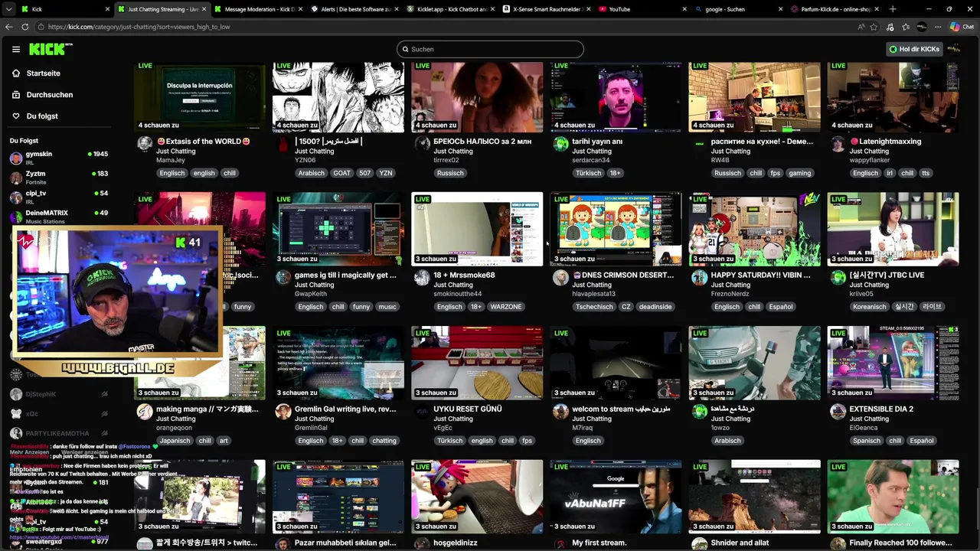Open JTBC LIVE stream thumbnail
The height and width of the screenshot is (551, 980).
893,229
